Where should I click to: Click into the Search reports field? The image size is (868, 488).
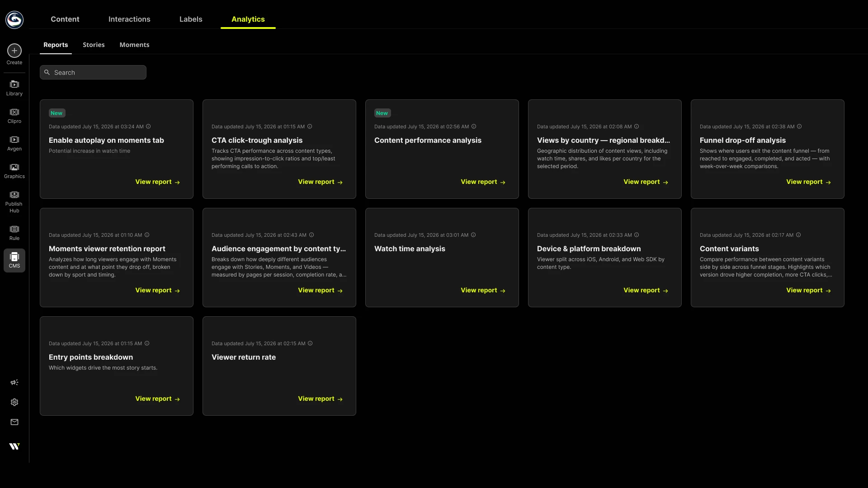point(93,72)
